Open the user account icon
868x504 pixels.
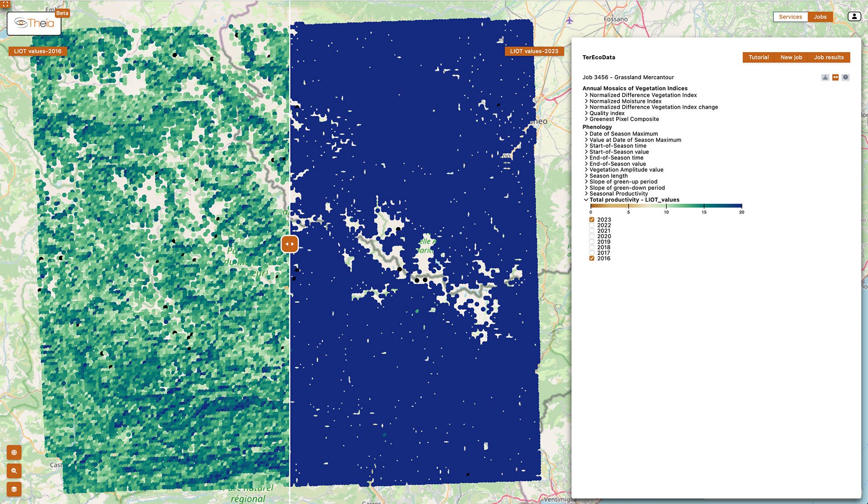(854, 17)
